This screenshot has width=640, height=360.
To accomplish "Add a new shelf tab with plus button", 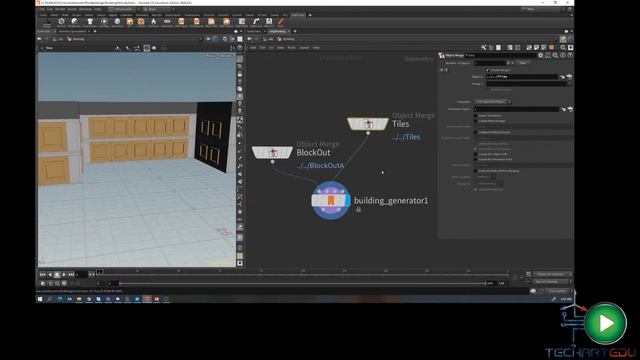I will point(310,15).
